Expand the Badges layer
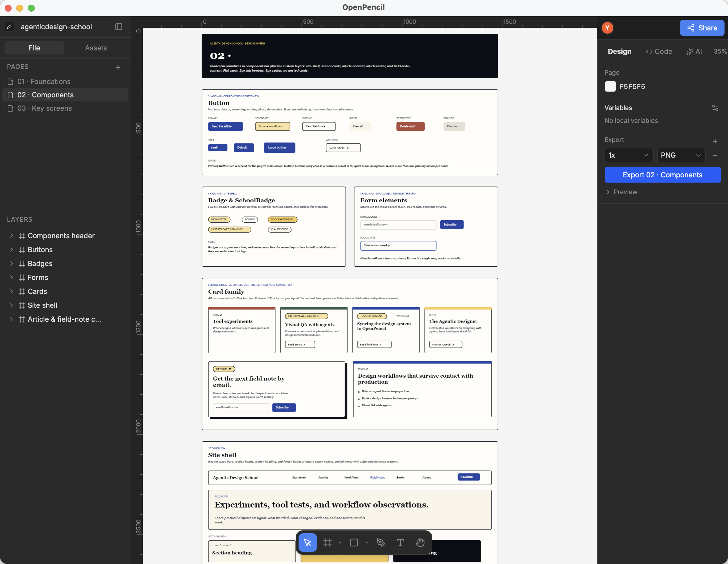This screenshot has width=728, height=564. pos(12,264)
